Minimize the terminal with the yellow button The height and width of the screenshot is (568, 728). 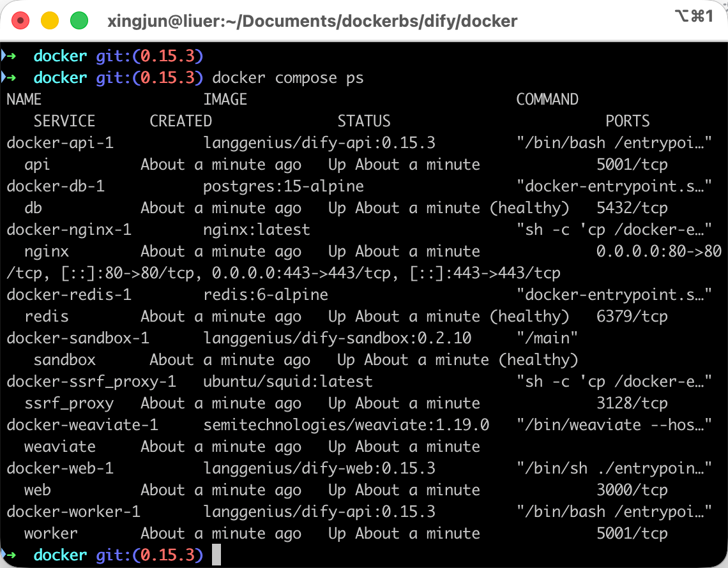click(50, 21)
